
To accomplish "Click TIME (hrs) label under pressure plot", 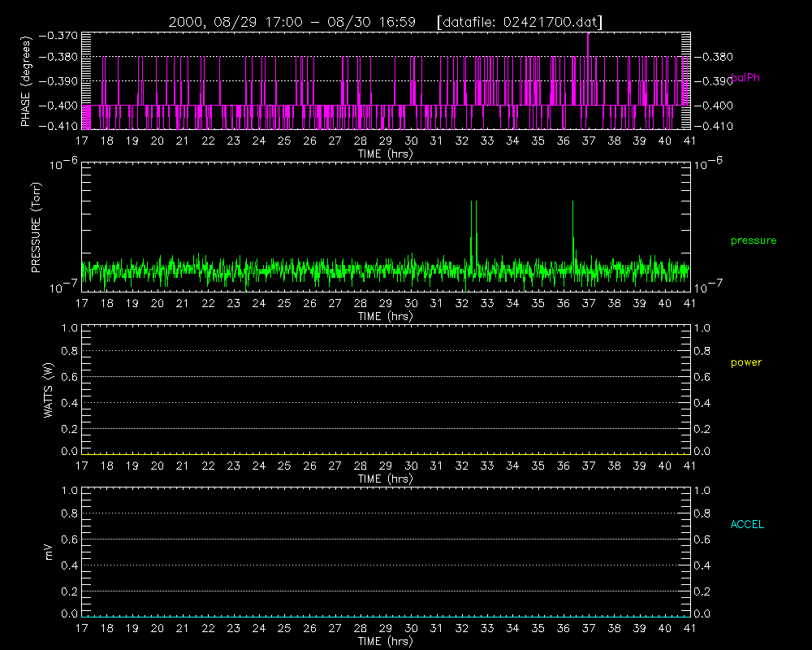I will 385,316.
